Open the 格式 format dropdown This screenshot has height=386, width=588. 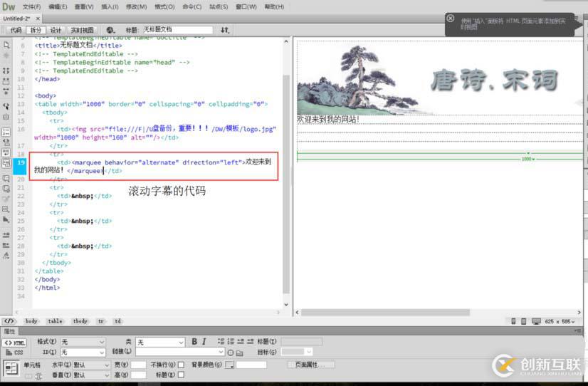pos(83,342)
